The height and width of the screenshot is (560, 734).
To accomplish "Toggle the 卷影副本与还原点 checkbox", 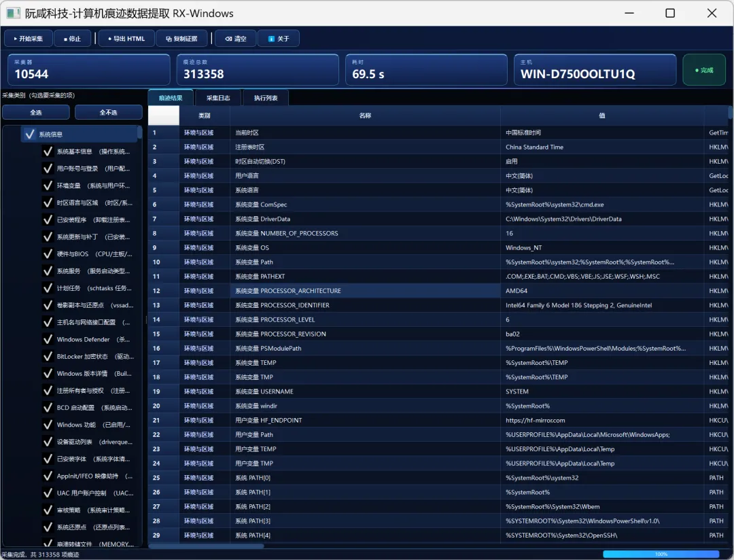I will pos(48,305).
